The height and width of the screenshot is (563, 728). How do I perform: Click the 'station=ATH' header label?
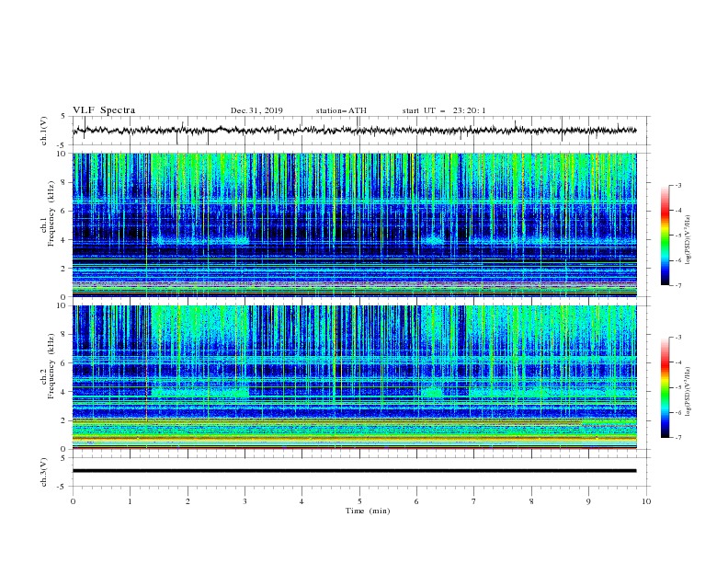[341, 110]
